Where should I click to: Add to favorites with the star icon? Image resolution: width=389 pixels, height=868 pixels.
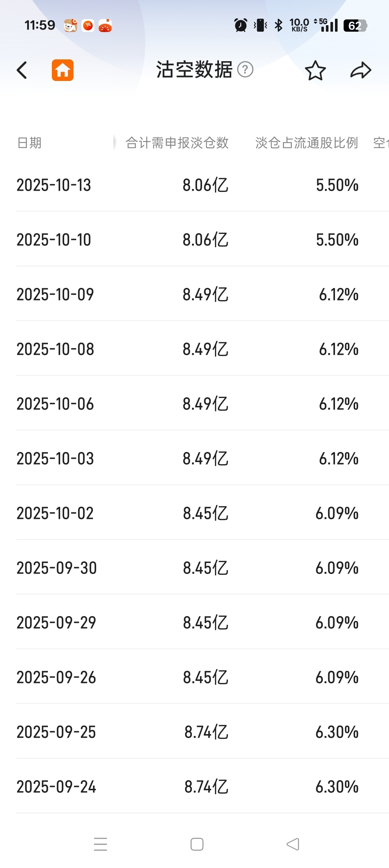(315, 70)
